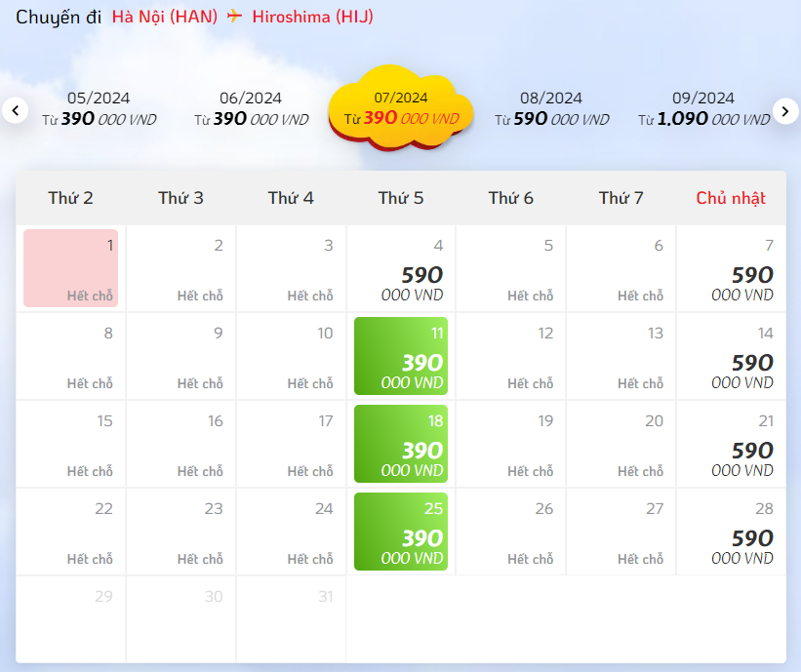Click the pink sold-out July 1 cell
Image resolution: width=801 pixels, height=672 pixels.
70,268
